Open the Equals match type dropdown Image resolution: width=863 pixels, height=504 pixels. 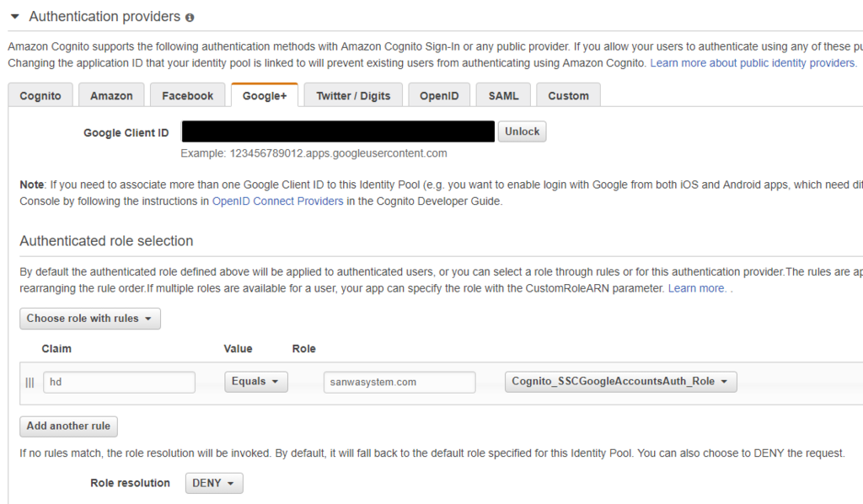256,381
